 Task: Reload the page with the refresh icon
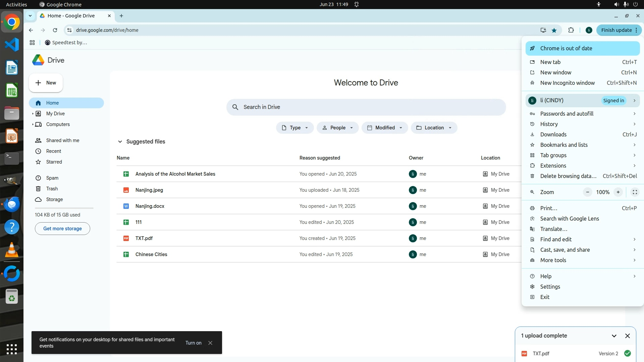[55, 30]
